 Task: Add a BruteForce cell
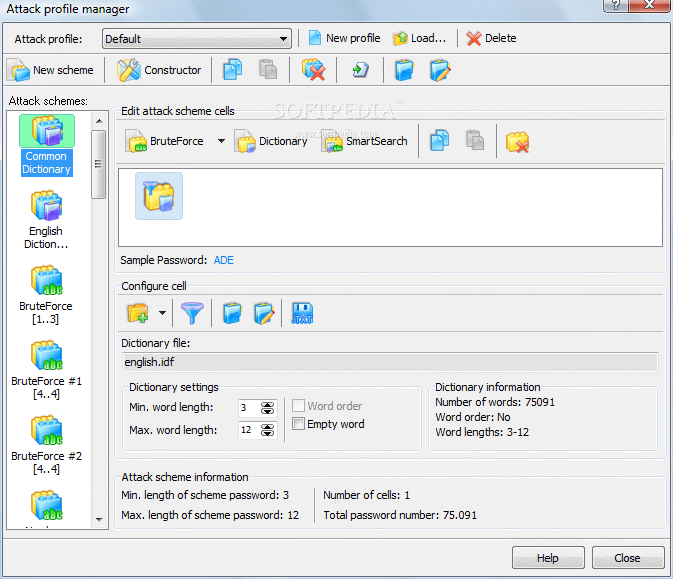(166, 141)
